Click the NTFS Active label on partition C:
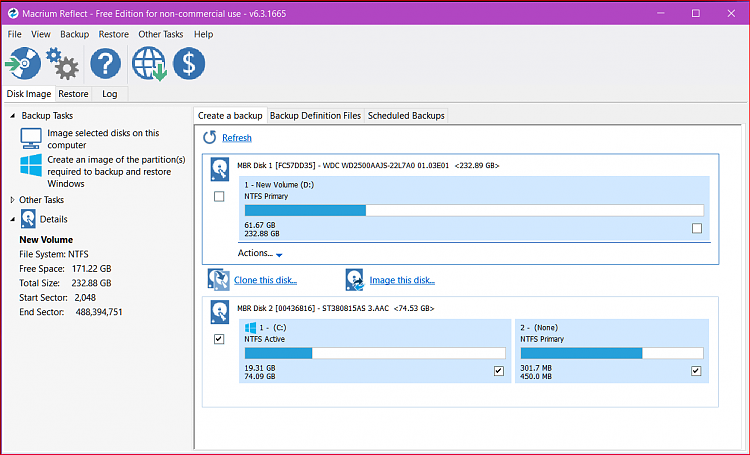 coord(265,339)
